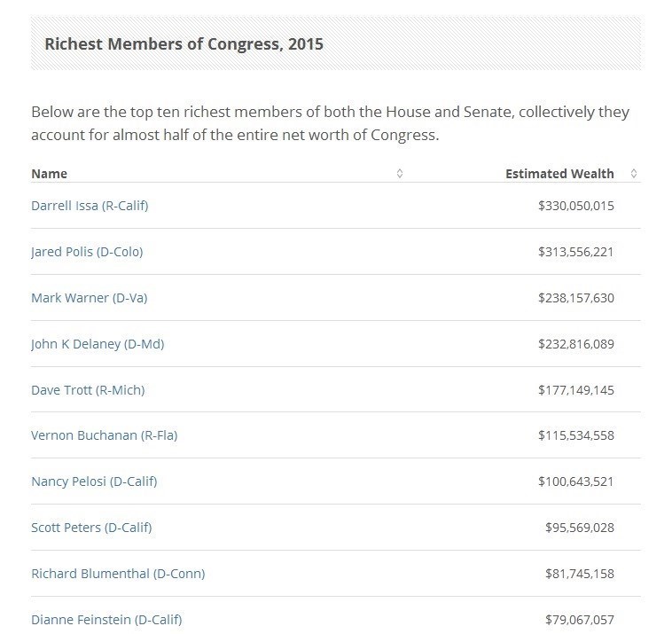Click Darrell Issa's wealth value $330,050,015
672x634 pixels.
tap(575, 206)
